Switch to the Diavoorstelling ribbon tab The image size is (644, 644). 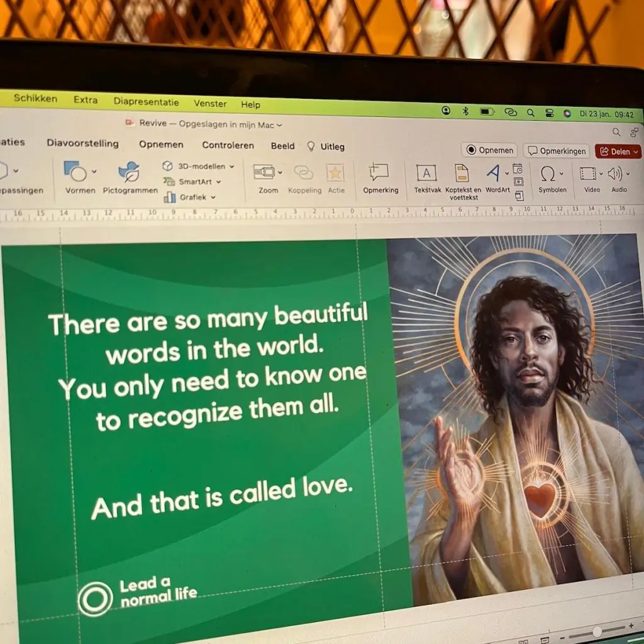[82, 143]
